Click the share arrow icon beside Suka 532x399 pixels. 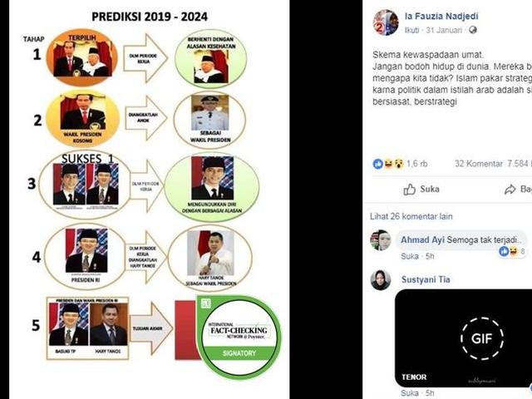(x=510, y=190)
